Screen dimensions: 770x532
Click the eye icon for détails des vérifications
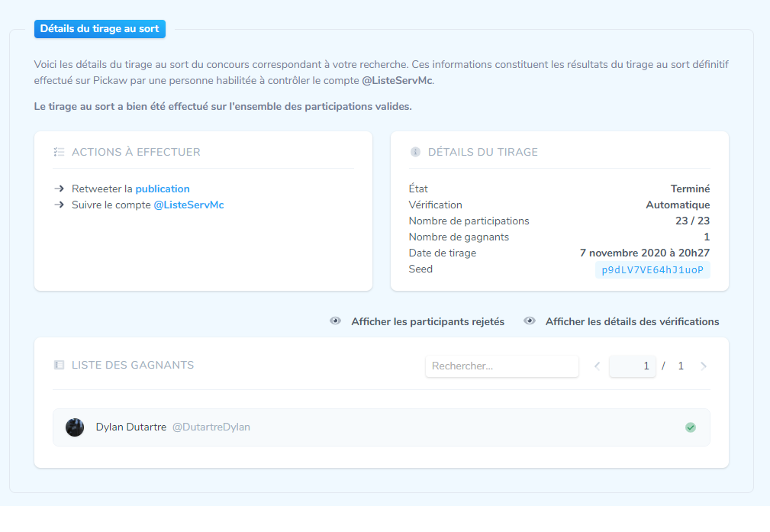(530, 321)
